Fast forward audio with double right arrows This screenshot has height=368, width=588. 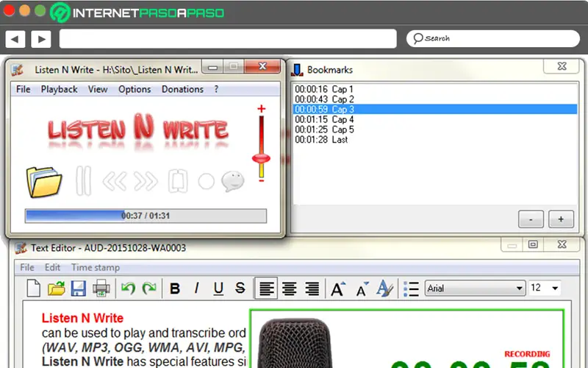click(146, 181)
